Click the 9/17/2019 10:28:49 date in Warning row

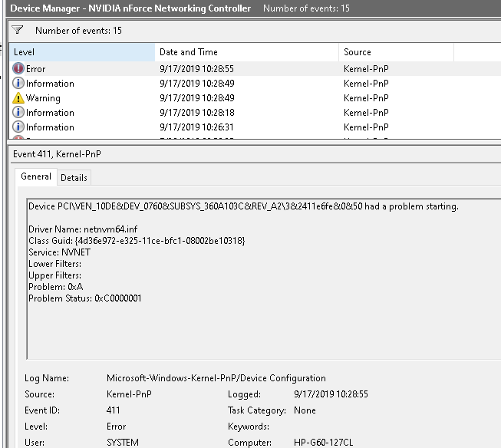[197, 98]
